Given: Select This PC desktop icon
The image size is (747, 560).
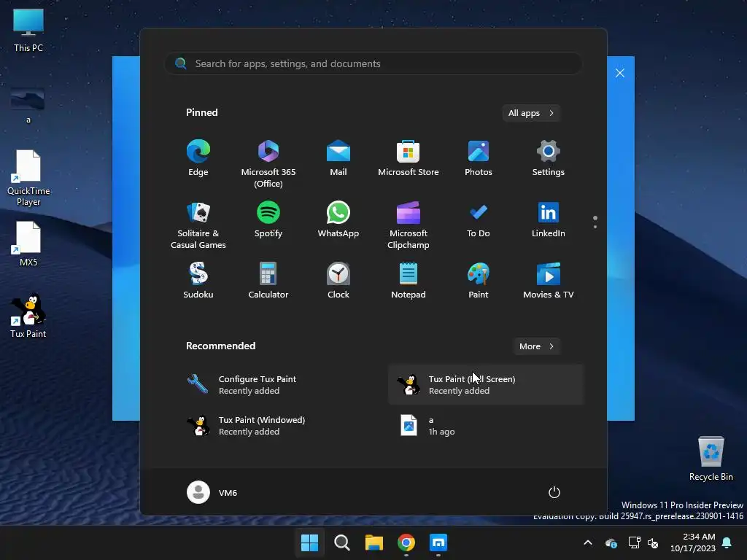Looking at the screenshot, I should [x=28, y=30].
